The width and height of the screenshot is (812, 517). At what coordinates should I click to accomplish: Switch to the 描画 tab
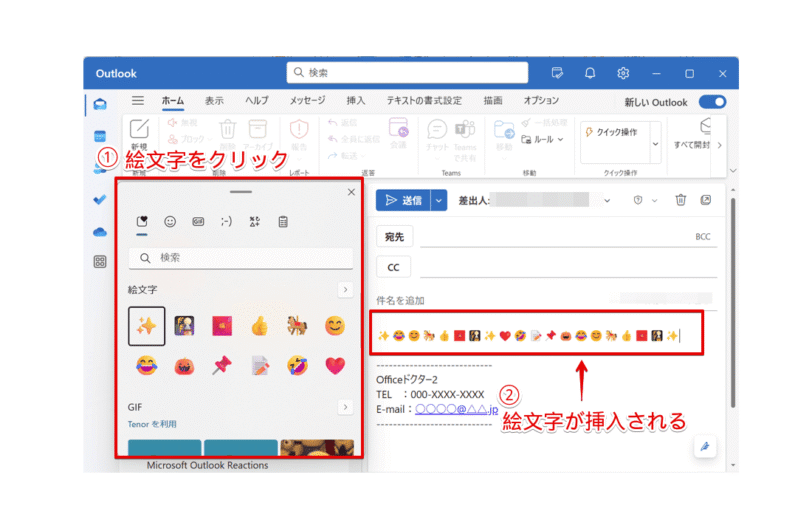click(x=493, y=100)
